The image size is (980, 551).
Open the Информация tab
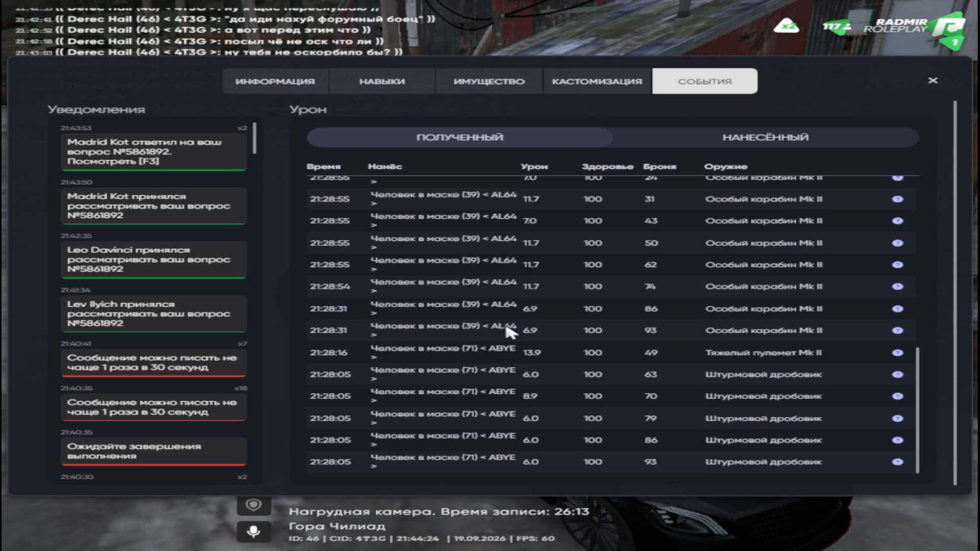(x=275, y=81)
